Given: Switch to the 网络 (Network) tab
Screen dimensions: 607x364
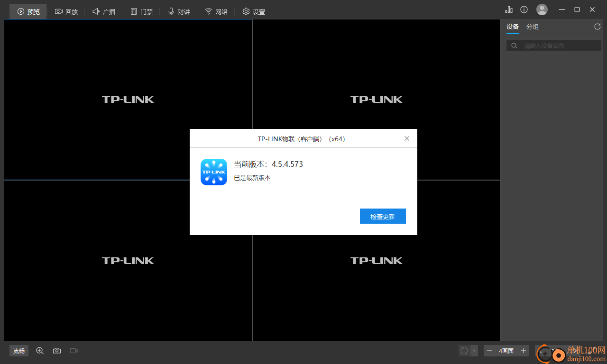Looking at the screenshot, I should tap(216, 11).
